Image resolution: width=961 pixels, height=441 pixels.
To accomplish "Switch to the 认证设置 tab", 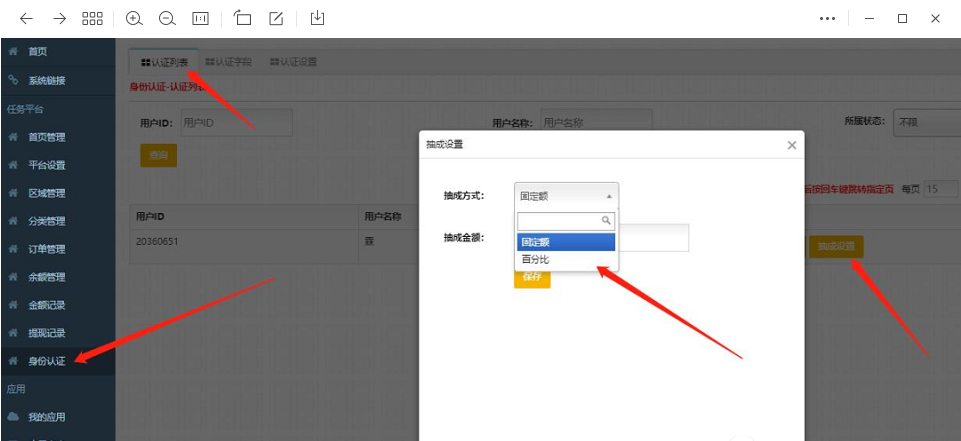I will click(293, 62).
